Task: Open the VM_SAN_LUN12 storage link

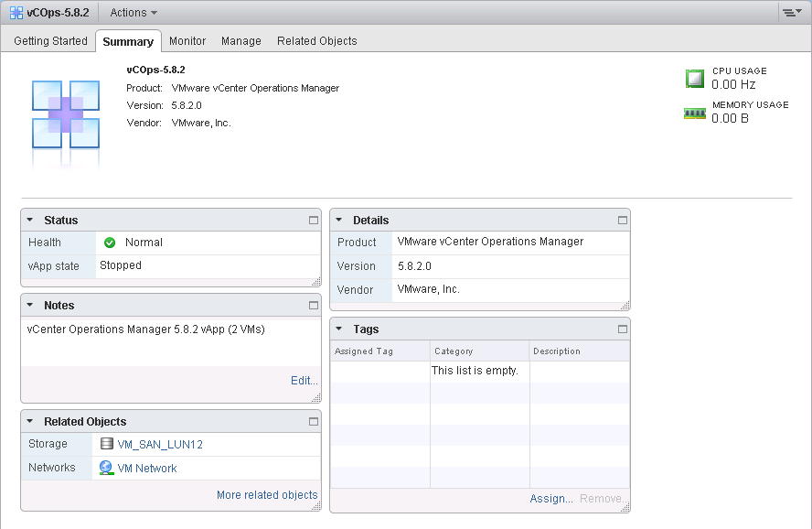Action: pyautogui.click(x=160, y=445)
